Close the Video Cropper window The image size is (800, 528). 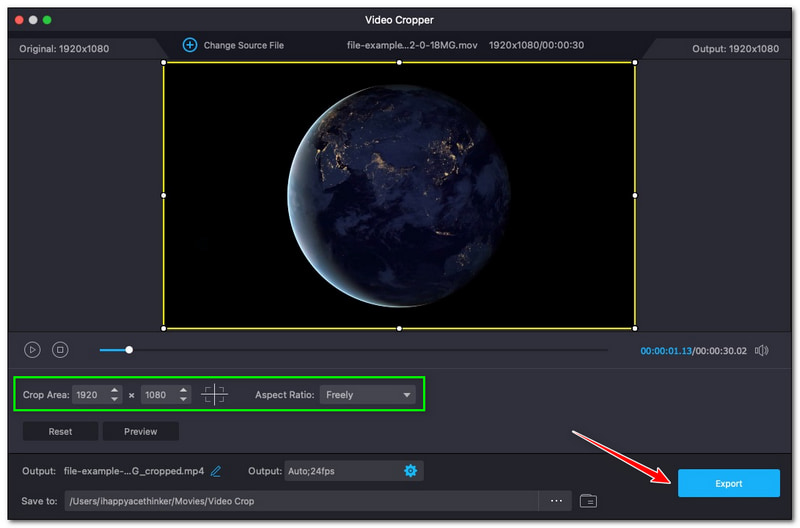pos(19,20)
